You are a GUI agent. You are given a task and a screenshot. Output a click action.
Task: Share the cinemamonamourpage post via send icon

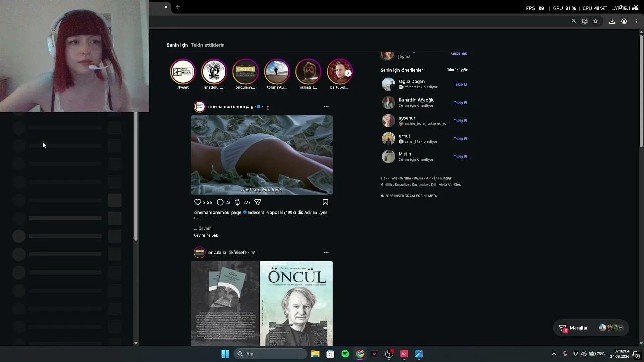coord(258,202)
